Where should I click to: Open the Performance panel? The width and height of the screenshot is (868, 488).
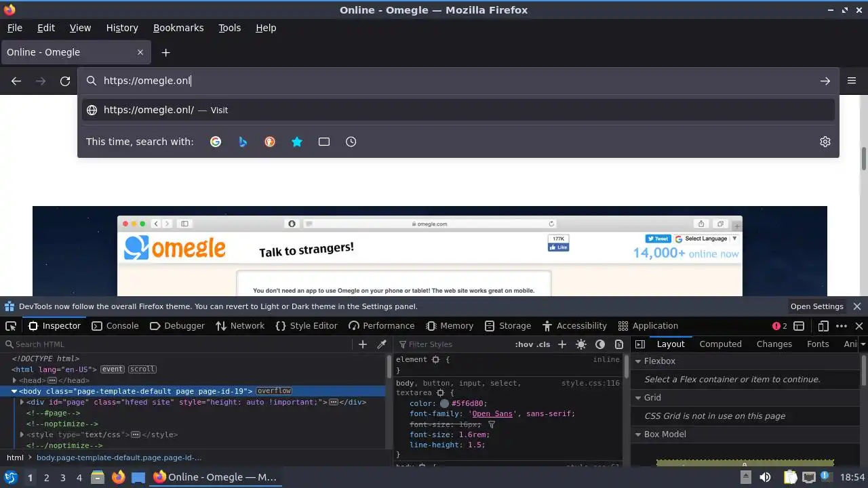click(x=381, y=326)
